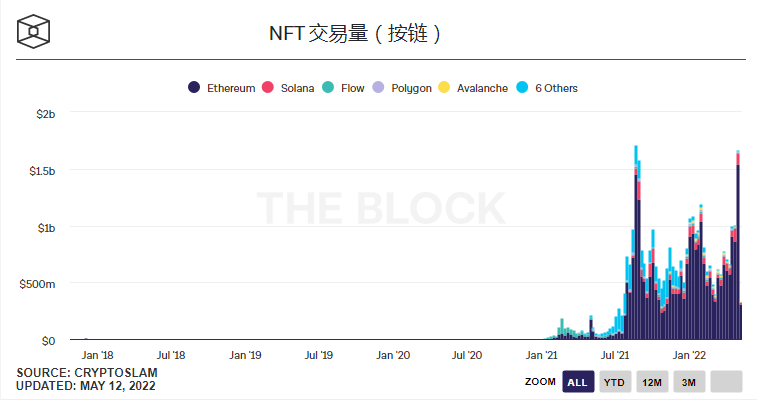The height and width of the screenshot is (400, 757).
Task: Set zoom range to 12M
Action: pos(652,382)
